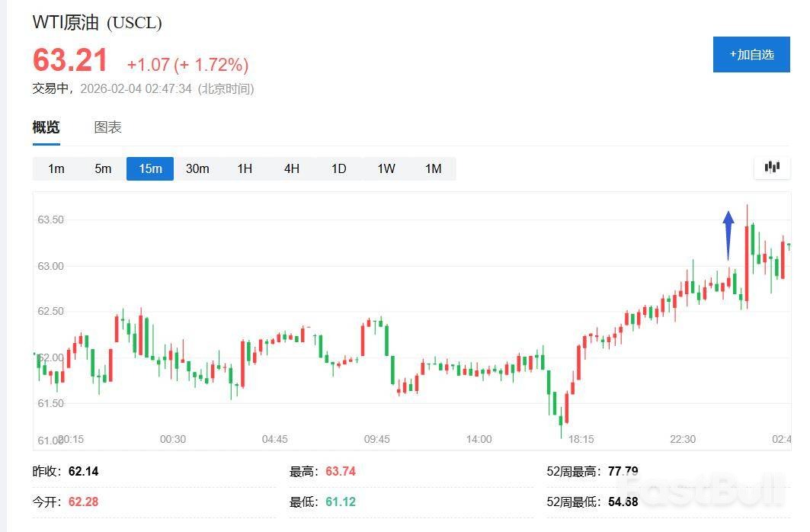Click the 22:30 time axis label

[x=683, y=439]
